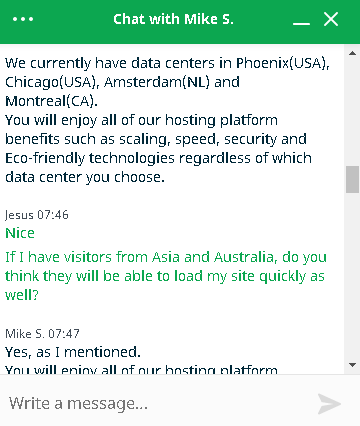Click the scrollbar up arrow
The height and width of the screenshot is (426, 360).
pyautogui.click(x=352, y=53)
